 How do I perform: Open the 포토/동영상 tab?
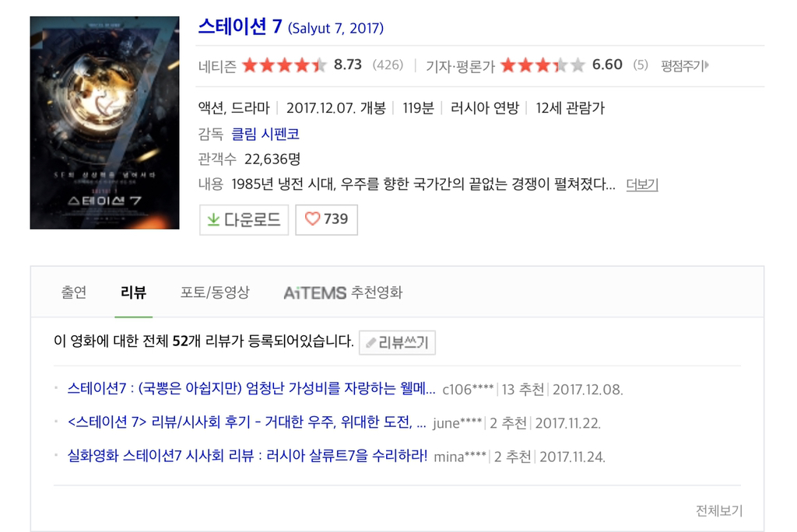tap(215, 292)
